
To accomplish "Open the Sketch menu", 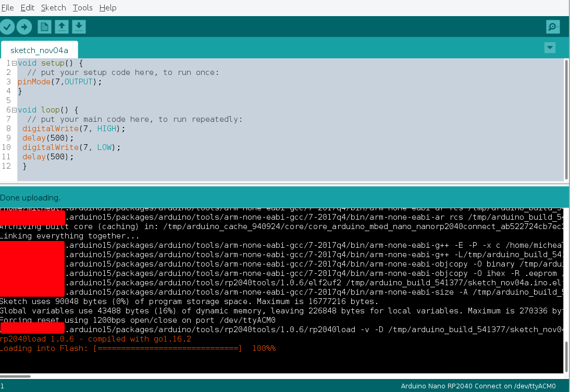I will (53, 7).
